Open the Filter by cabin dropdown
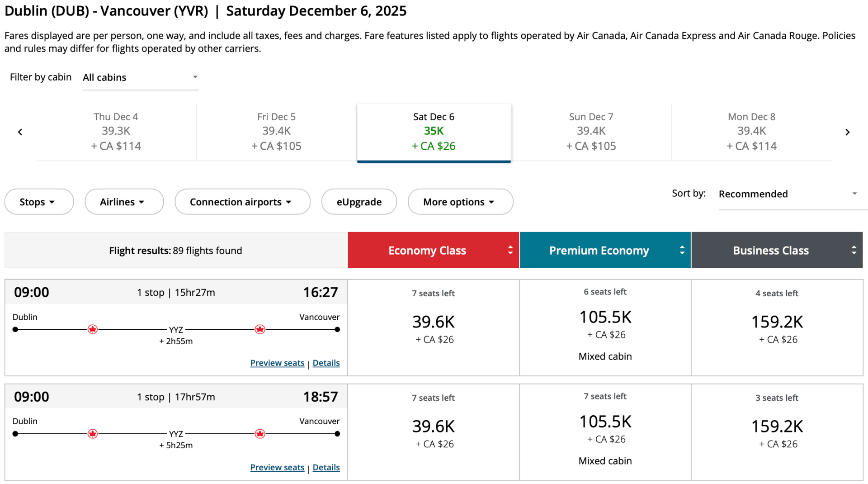868x484 pixels. pos(140,77)
